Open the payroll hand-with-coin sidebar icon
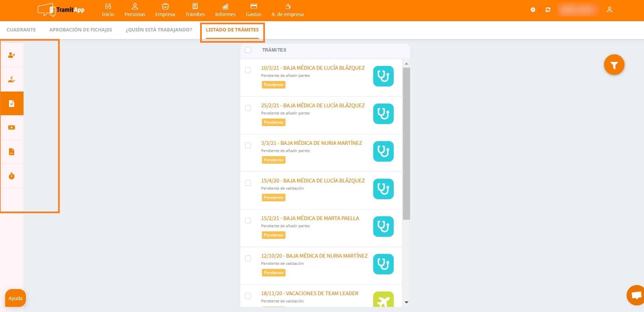Screen dimensions: 644x312 [x=12, y=79]
